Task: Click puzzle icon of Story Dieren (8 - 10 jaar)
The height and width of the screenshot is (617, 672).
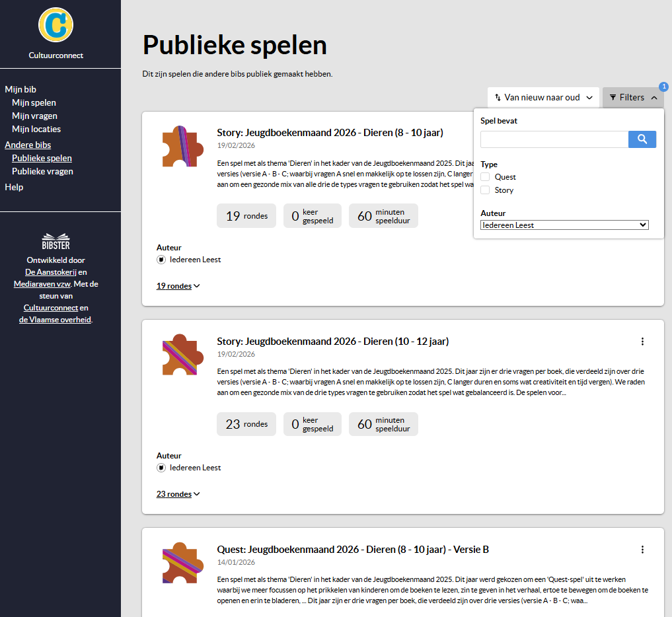Action: pos(179,146)
